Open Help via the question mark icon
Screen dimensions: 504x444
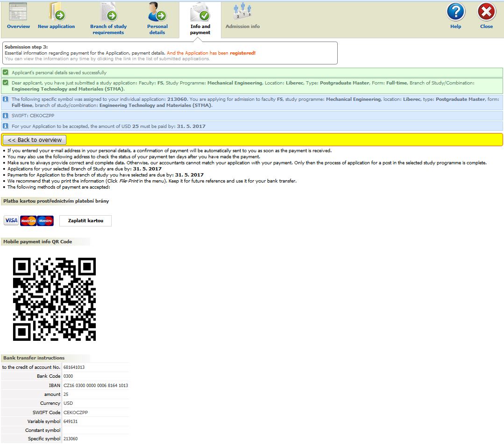click(x=456, y=12)
